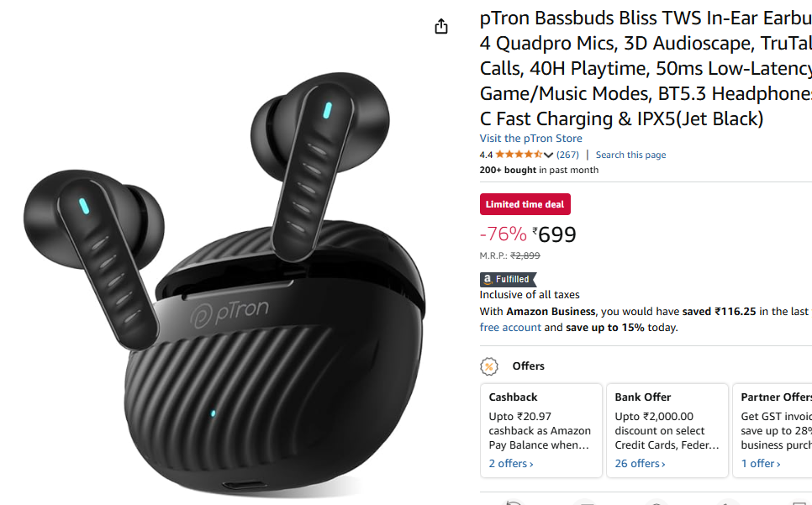Click the struck-through M.R.P. ₹2,899 price
This screenshot has height=505, width=812.
(525, 255)
